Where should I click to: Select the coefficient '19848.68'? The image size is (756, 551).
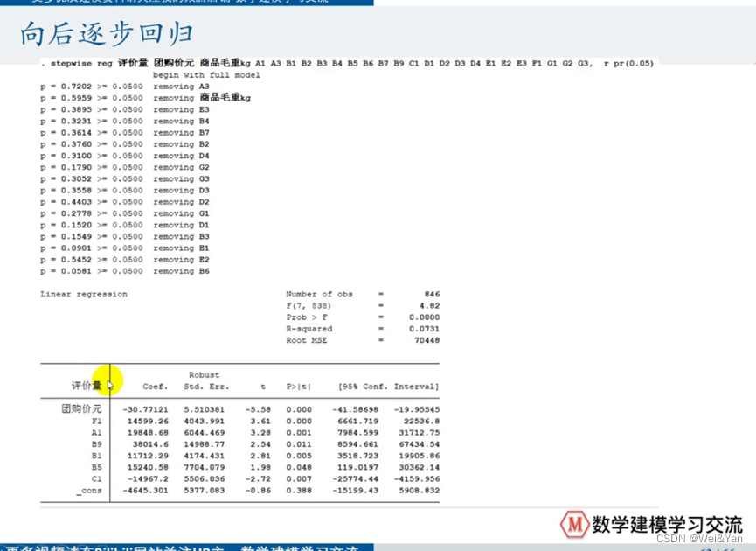(x=148, y=433)
